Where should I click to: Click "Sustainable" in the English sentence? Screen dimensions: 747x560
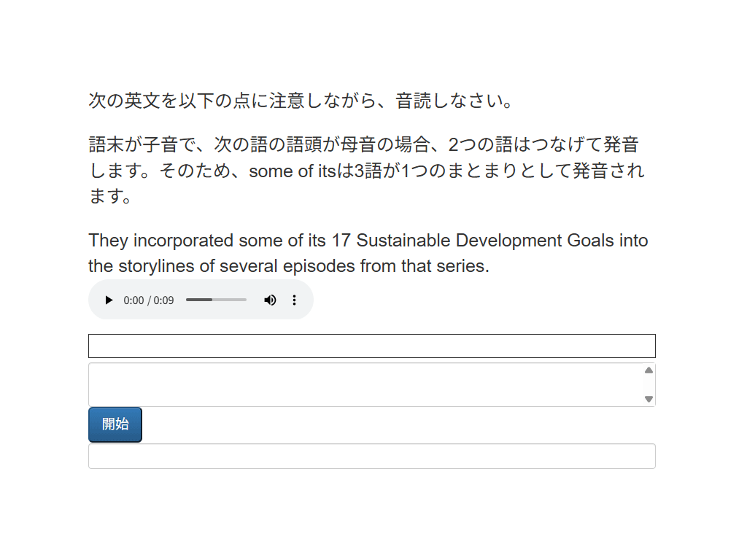(403, 241)
